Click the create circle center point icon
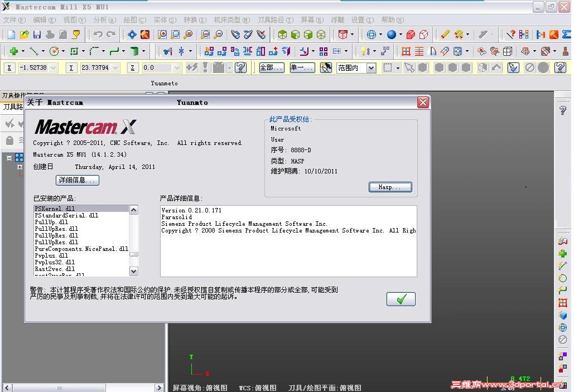574x392 pixels. (x=54, y=51)
